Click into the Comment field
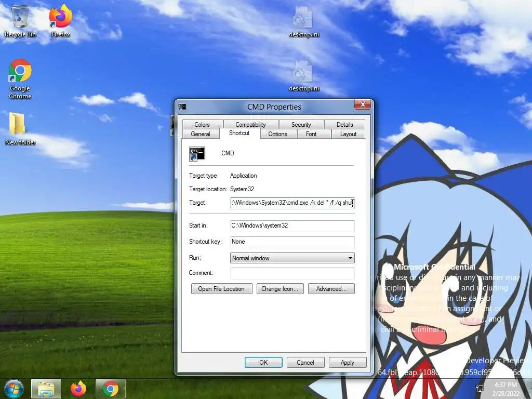Viewport: 532px width, 399px height. coord(292,273)
